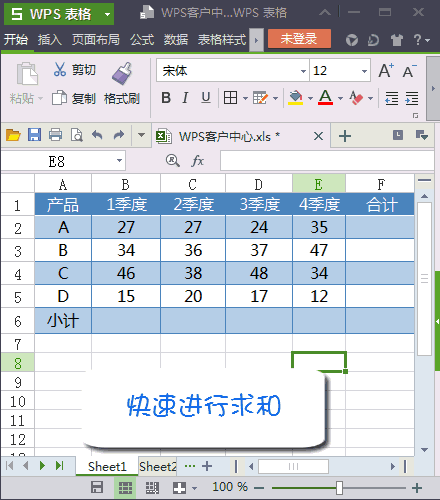Open the 开始 ribbon tab
Screen dimensions: 440x500
[16, 40]
